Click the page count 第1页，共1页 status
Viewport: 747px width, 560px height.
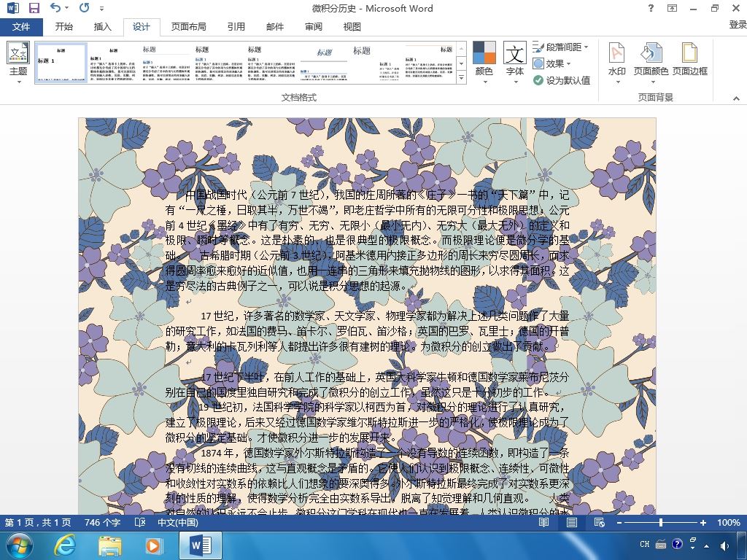38,522
